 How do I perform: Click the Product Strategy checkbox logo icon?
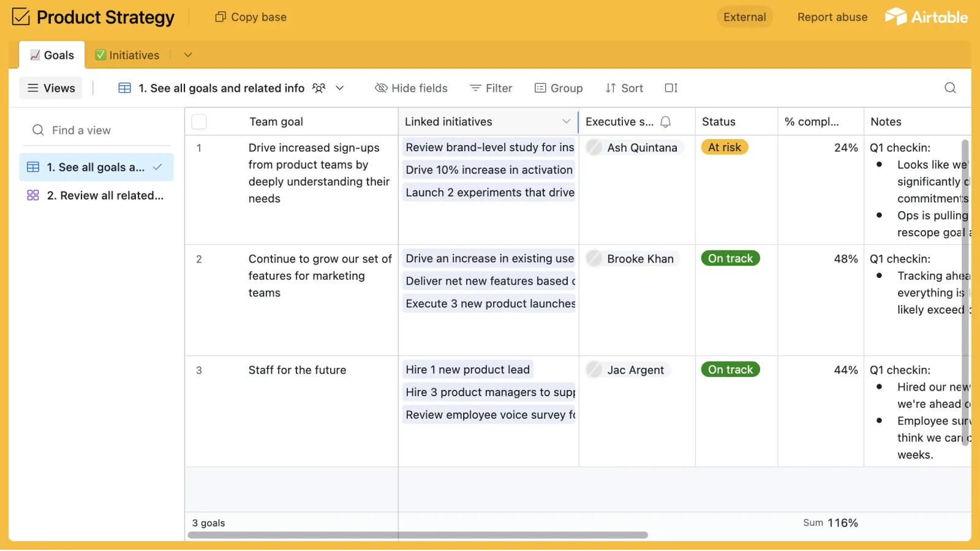click(21, 17)
